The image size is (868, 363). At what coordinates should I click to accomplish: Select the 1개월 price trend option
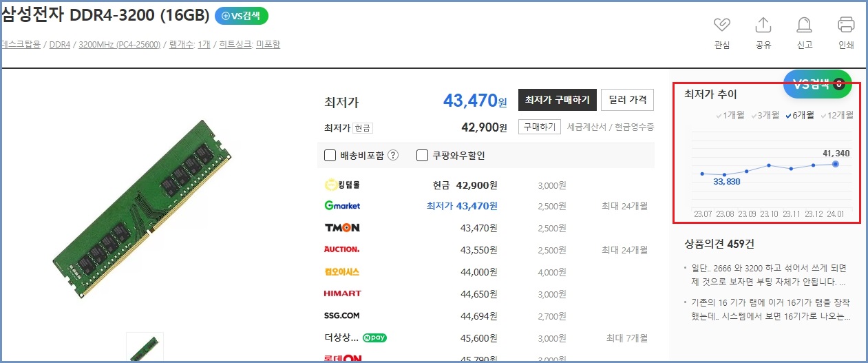[x=730, y=115]
